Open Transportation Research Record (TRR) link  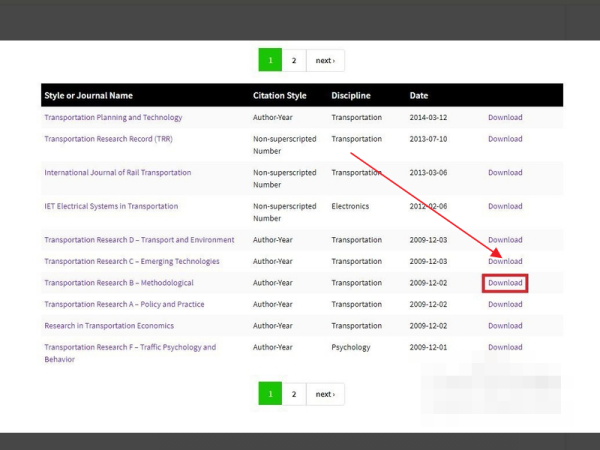click(108, 139)
